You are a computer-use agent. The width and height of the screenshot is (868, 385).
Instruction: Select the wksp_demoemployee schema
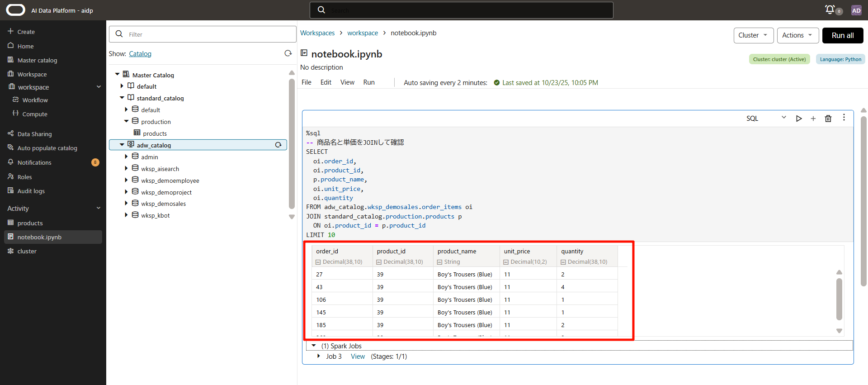click(x=170, y=181)
